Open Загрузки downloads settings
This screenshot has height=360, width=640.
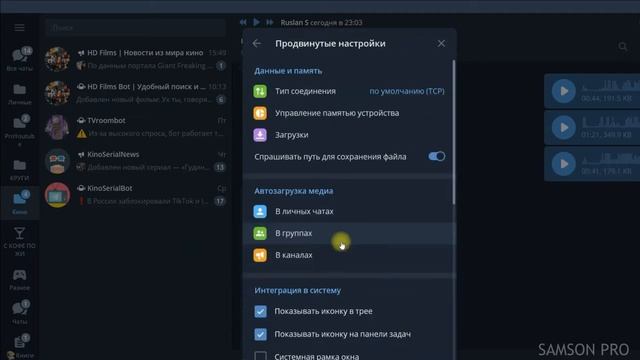(349, 135)
